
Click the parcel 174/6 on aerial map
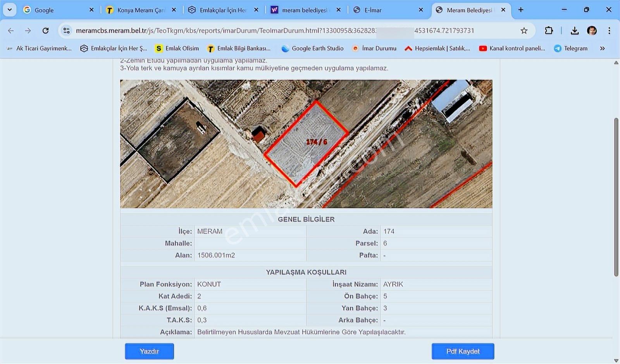tap(306, 143)
